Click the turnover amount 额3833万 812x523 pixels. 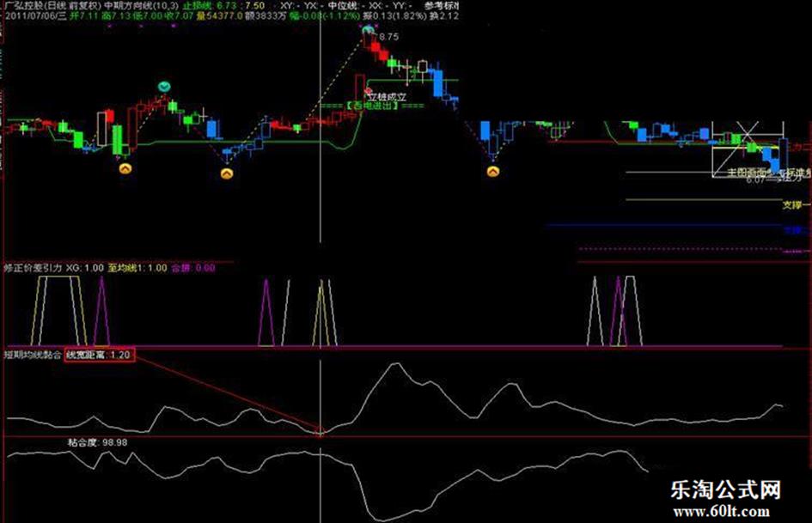pyautogui.click(x=266, y=15)
